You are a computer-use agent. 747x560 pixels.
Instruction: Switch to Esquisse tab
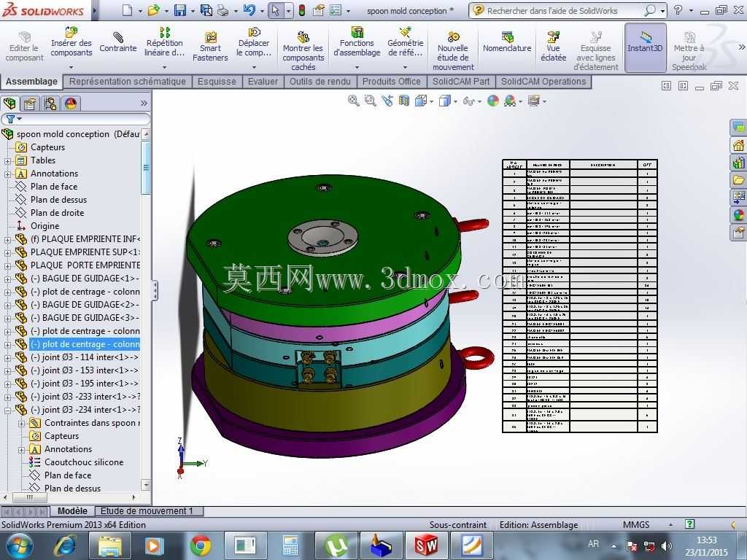(x=217, y=82)
